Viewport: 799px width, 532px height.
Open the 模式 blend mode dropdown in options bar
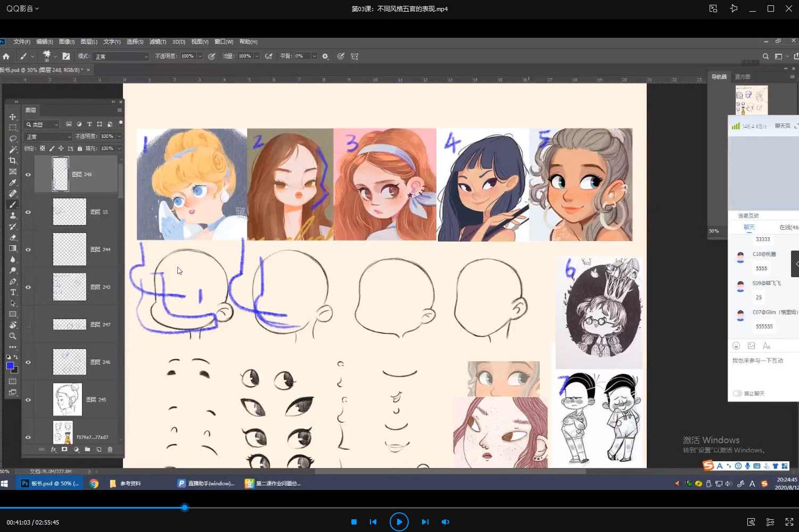121,56
